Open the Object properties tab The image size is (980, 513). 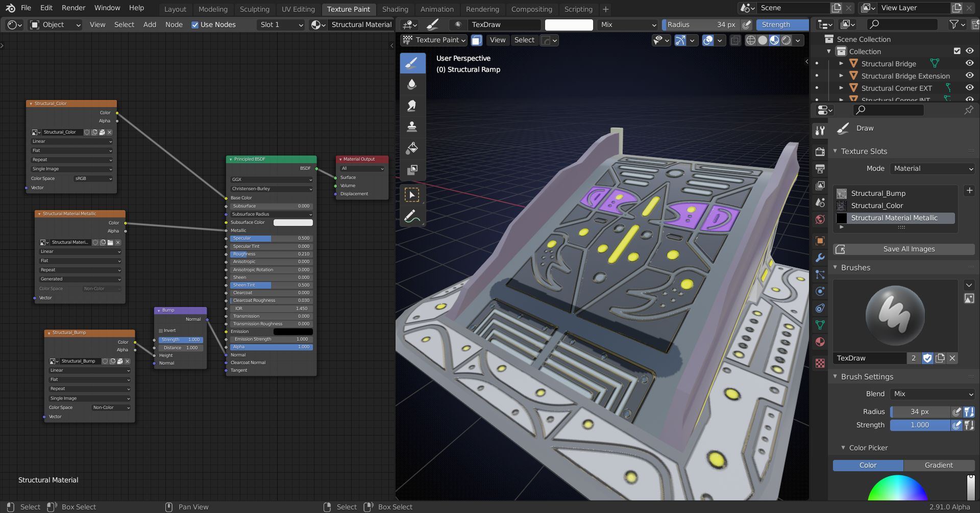point(820,241)
